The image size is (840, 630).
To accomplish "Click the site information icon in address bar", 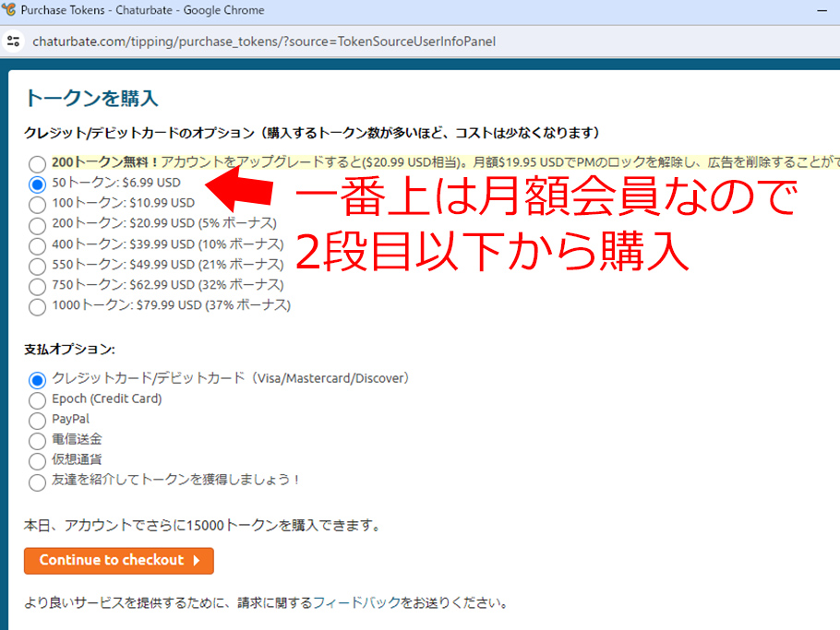I will [x=14, y=42].
